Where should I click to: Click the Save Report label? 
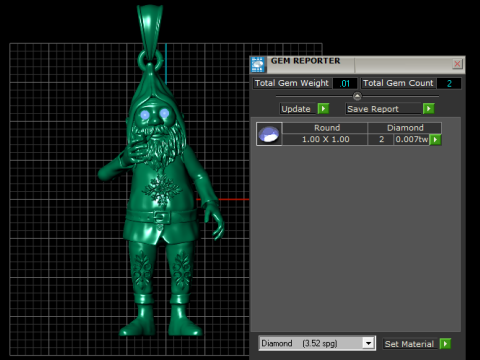point(383,109)
